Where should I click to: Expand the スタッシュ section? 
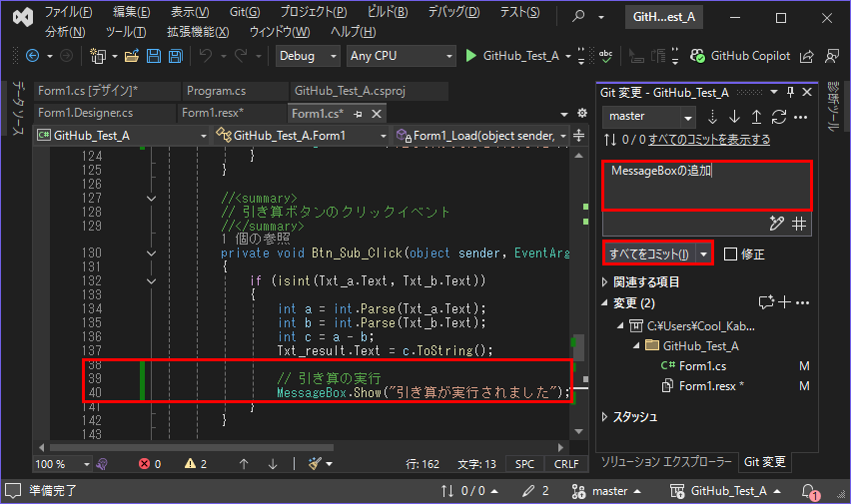(605, 416)
